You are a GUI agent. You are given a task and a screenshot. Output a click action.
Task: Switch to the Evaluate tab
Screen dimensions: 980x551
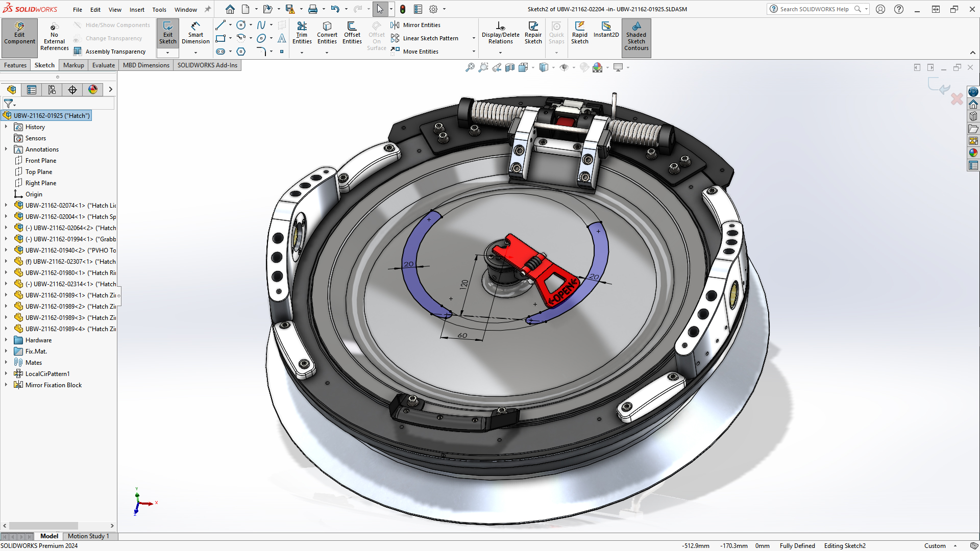[104, 65]
